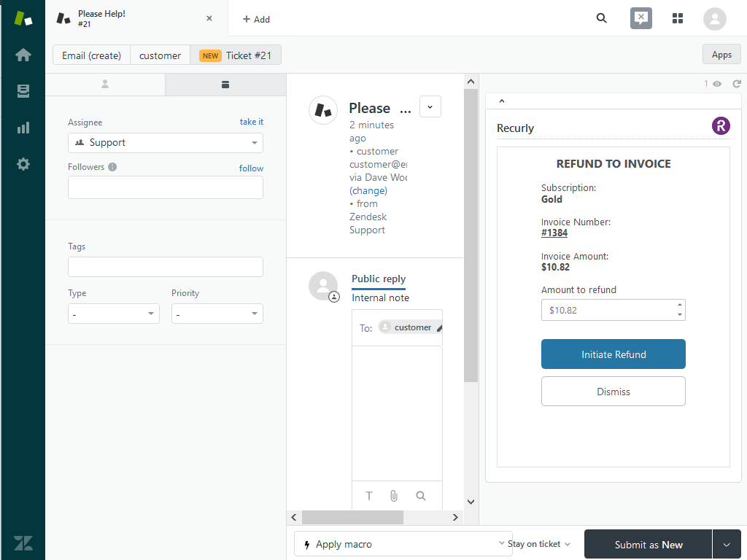Click the text formatting T icon
The height and width of the screenshot is (560, 747).
click(369, 496)
